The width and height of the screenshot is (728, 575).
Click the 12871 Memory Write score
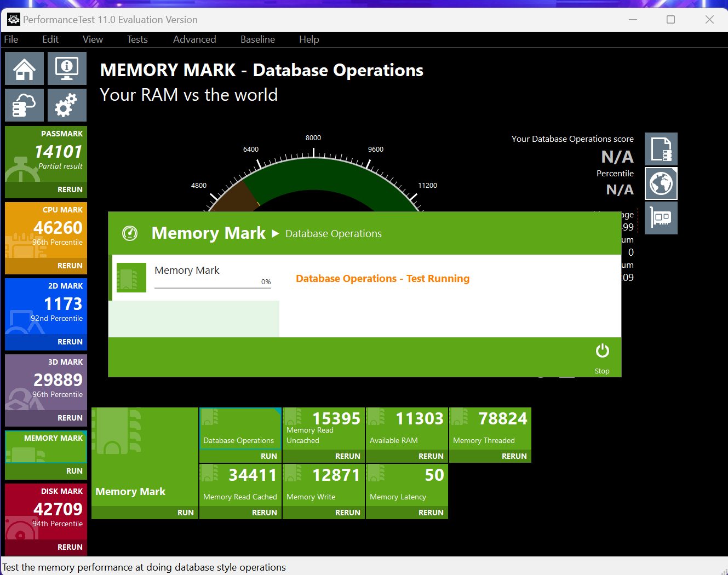tap(336, 475)
